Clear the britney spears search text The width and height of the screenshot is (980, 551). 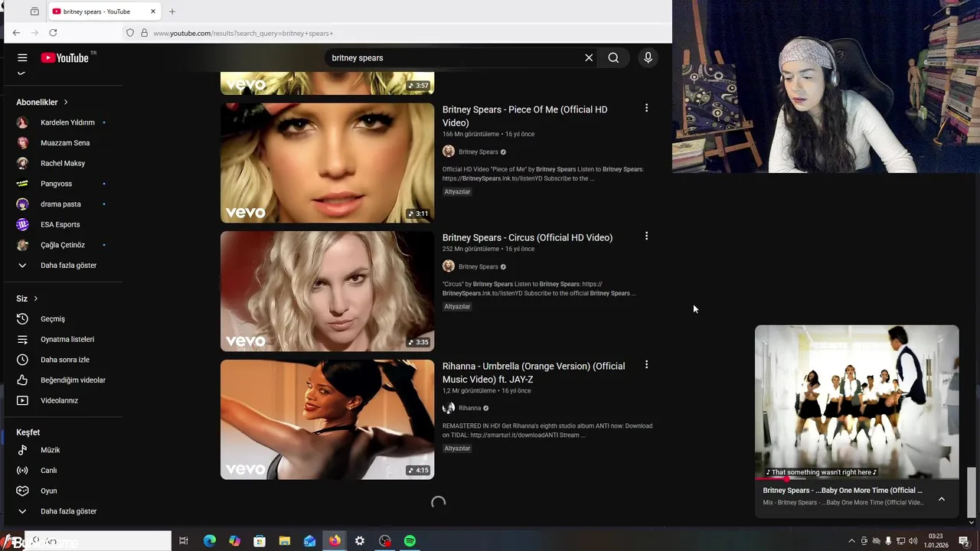point(589,57)
